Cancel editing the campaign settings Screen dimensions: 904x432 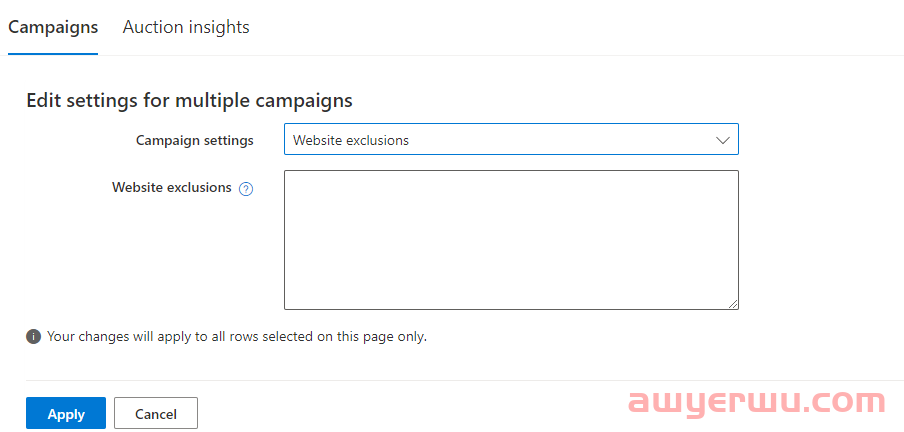pos(156,413)
